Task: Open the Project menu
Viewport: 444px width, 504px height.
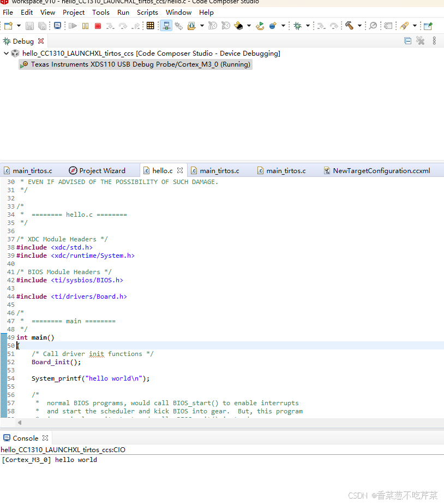Action: click(x=74, y=12)
